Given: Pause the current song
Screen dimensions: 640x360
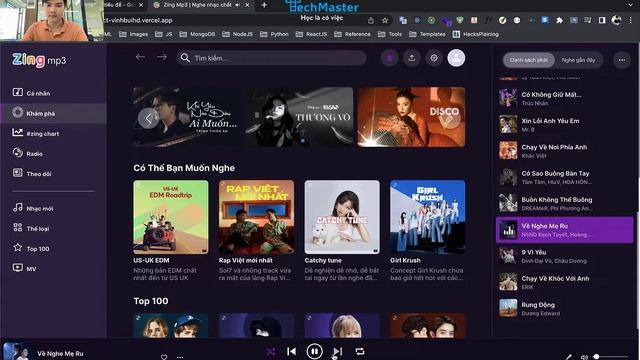Looking at the screenshot, I should (x=314, y=351).
